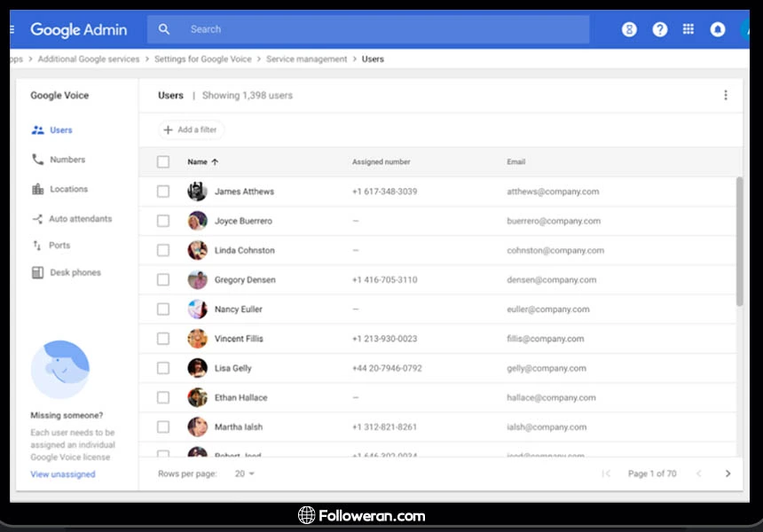Open the Add a filter chip
The image size is (763, 532).
(191, 130)
